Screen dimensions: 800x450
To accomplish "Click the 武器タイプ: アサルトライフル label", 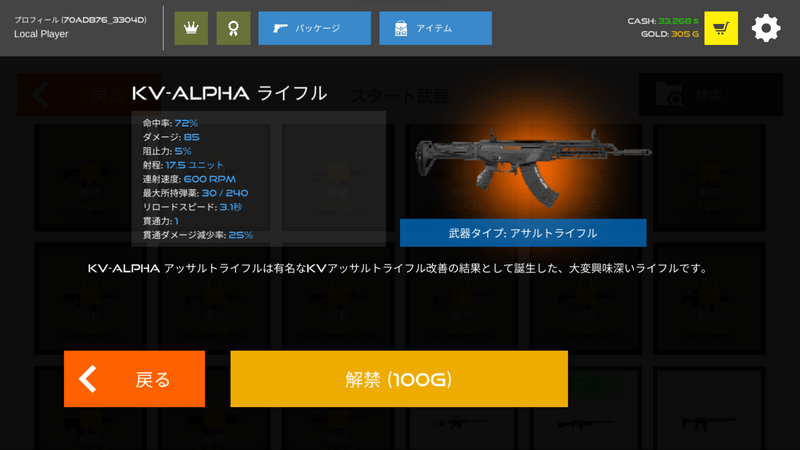I will (523, 233).
